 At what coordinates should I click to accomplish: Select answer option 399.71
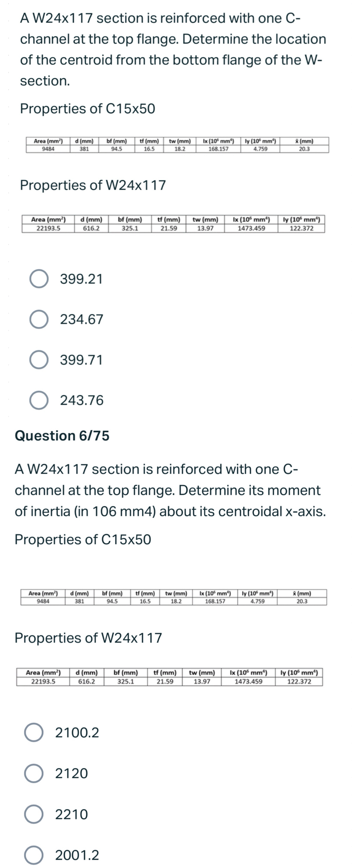tap(40, 360)
